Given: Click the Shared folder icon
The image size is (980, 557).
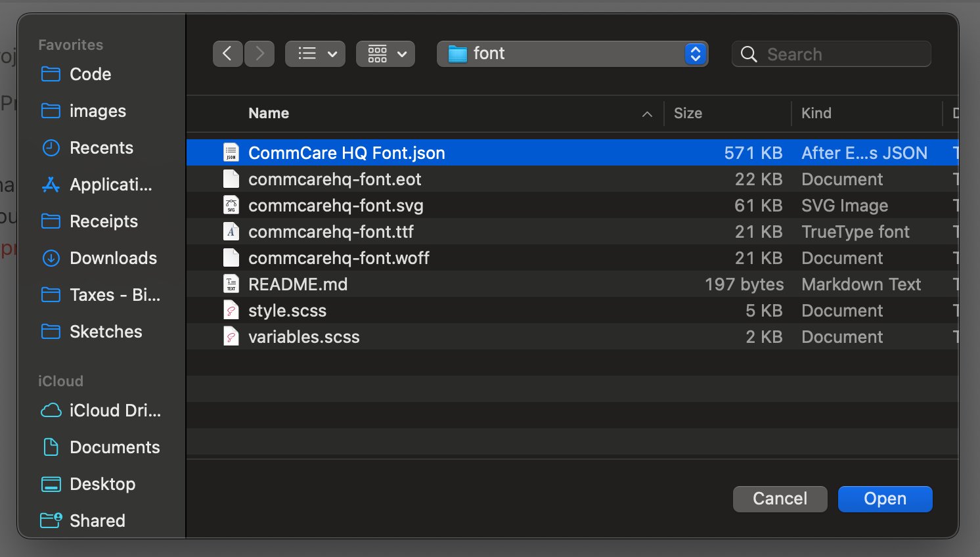Looking at the screenshot, I should [51, 520].
